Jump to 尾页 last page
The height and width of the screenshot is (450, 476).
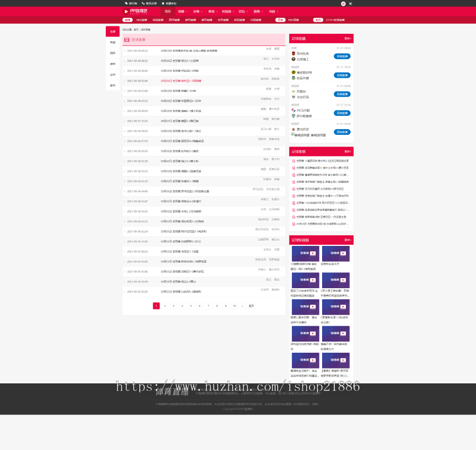[251, 306]
